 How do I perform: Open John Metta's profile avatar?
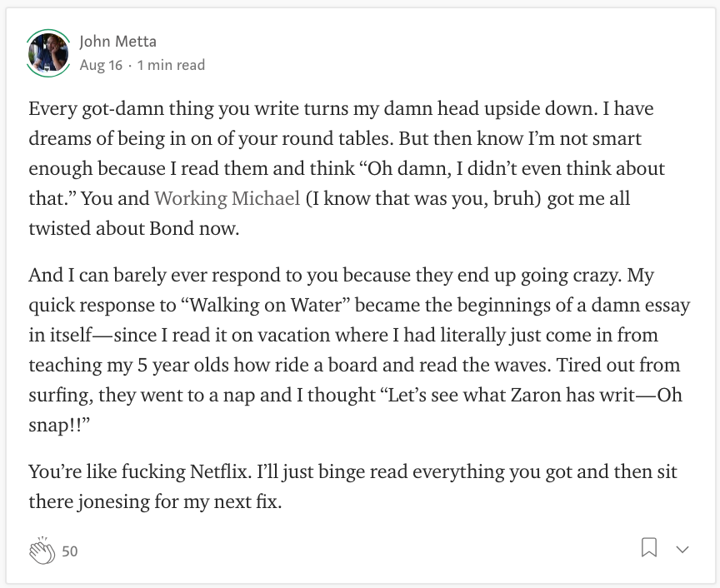[48, 53]
